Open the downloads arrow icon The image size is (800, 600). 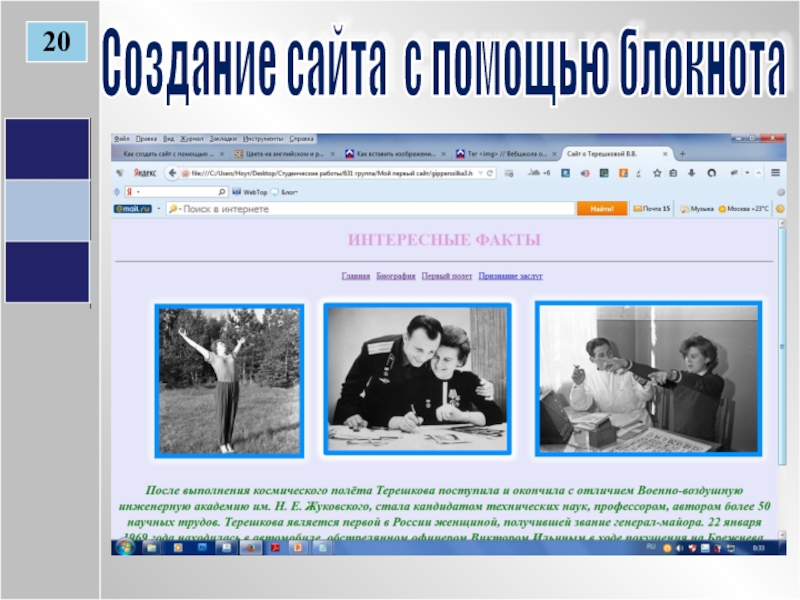(x=691, y=173)
